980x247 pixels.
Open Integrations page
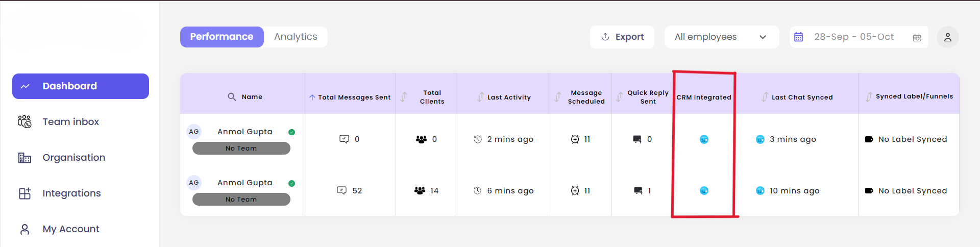click(x=71, y=193)
